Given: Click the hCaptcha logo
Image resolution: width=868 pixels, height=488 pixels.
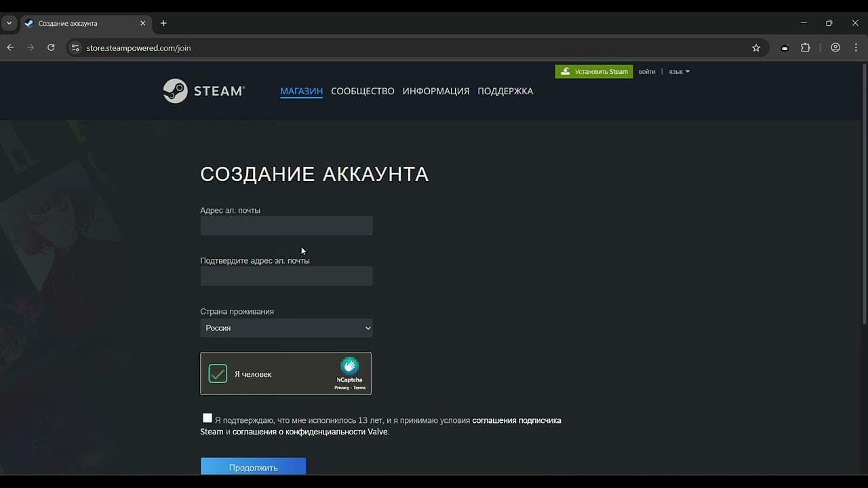Looking at the screenshot, I should click(349, 366).
